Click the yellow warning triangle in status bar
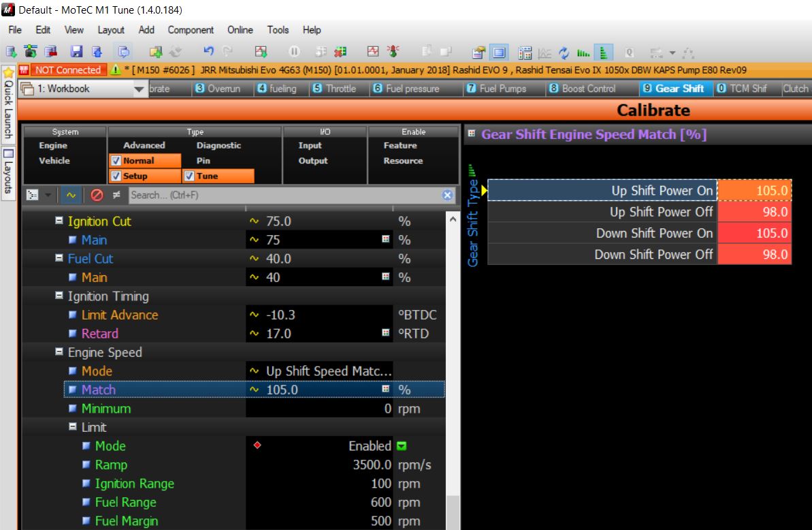This screenshot has width=812, height=530. click(x=116, y=69)
